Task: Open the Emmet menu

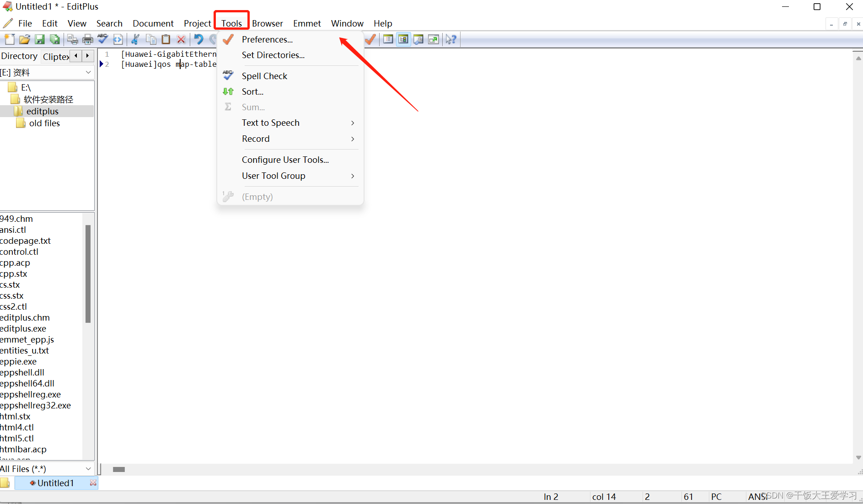Action: point(307,23)
